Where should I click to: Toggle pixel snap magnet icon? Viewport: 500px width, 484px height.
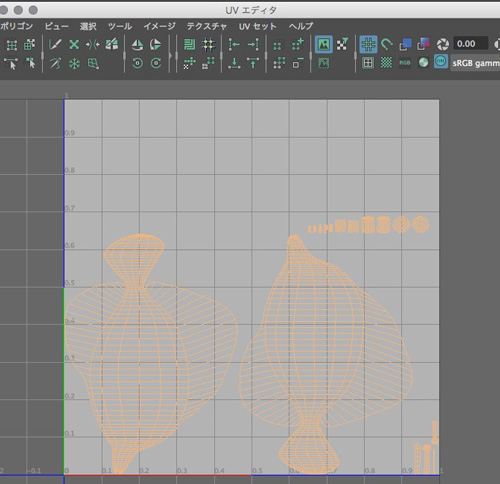(x=387, y=44)
